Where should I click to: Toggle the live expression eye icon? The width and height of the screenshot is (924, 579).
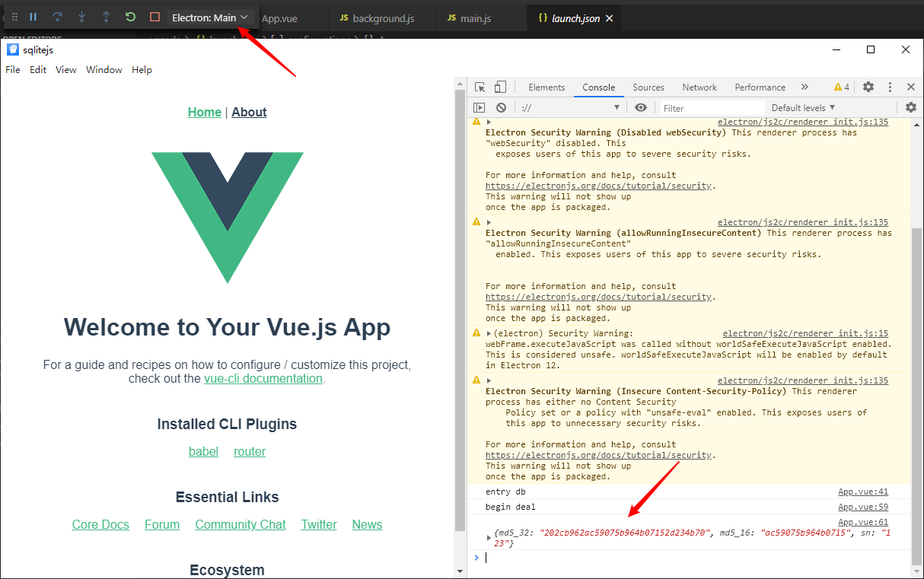pyautogui.click(x=641, y=108)
